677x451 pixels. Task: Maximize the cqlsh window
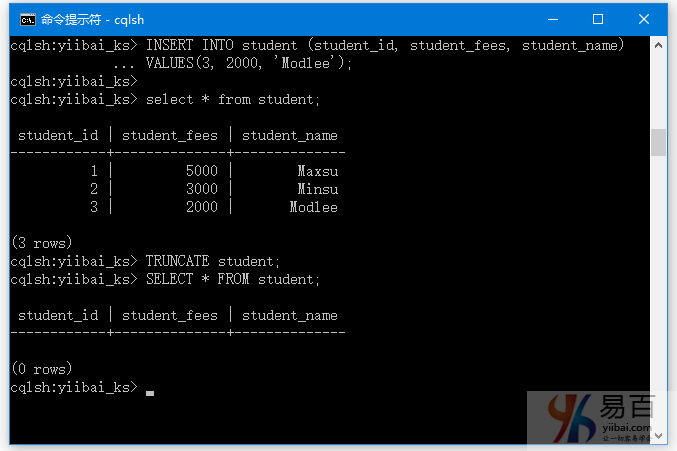[598, 19]
